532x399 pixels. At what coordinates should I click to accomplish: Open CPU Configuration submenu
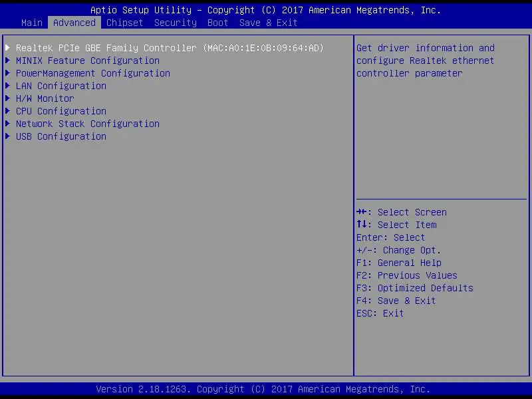pyautogui.click(x=61, y=111)
